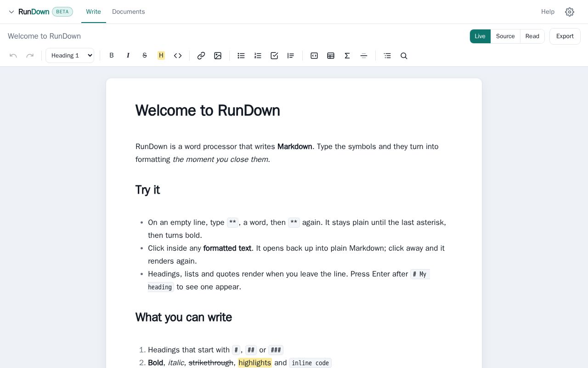
Task: Click the bold word 'Markdown' in intro
Action: (295, 147)
